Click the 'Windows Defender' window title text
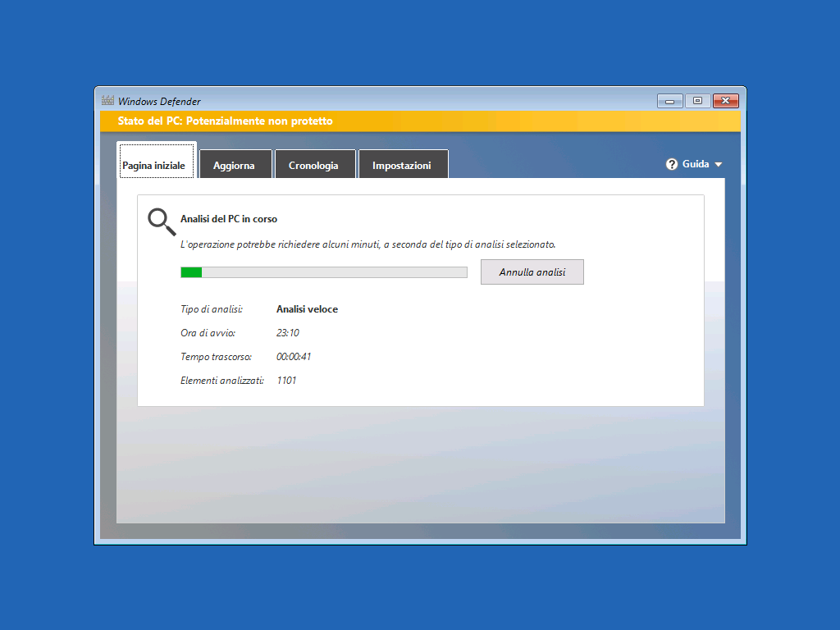Image resolution: width=840 pixels, height=630 pixels. [x=159, y=101]
